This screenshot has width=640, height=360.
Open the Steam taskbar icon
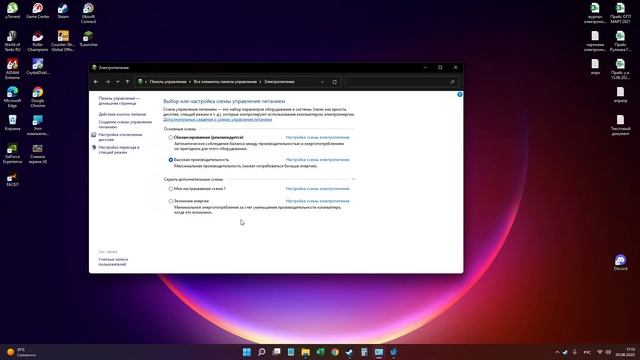349,352
